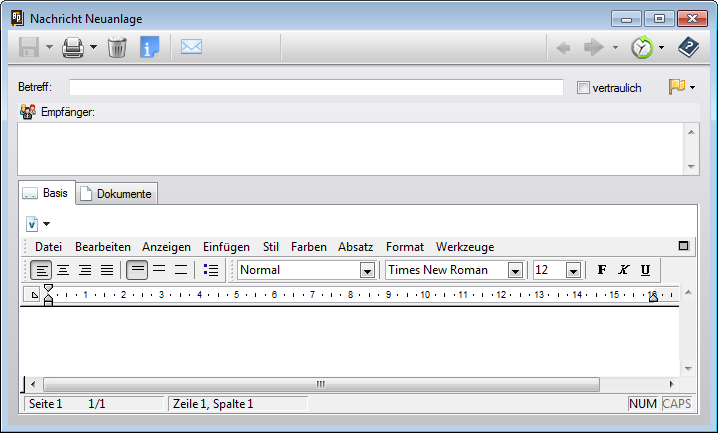This screenshot has width=718, height=433.
Task: Click the bullet list icon
Action: coord(211,270)
